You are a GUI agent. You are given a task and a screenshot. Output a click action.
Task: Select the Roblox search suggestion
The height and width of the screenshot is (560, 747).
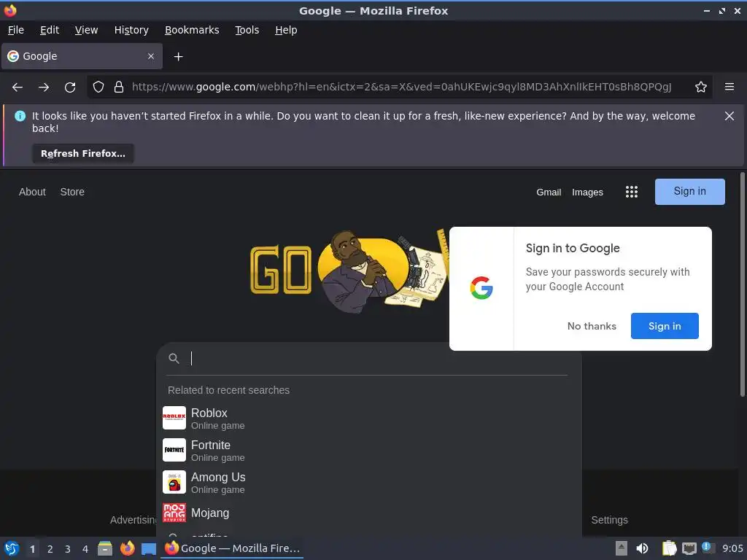coord(368,418)
